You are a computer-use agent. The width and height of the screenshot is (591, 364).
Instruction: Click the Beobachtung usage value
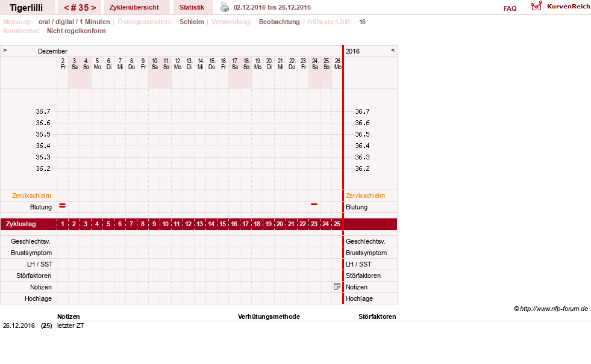pyautogui.click(x=280, y=22)
